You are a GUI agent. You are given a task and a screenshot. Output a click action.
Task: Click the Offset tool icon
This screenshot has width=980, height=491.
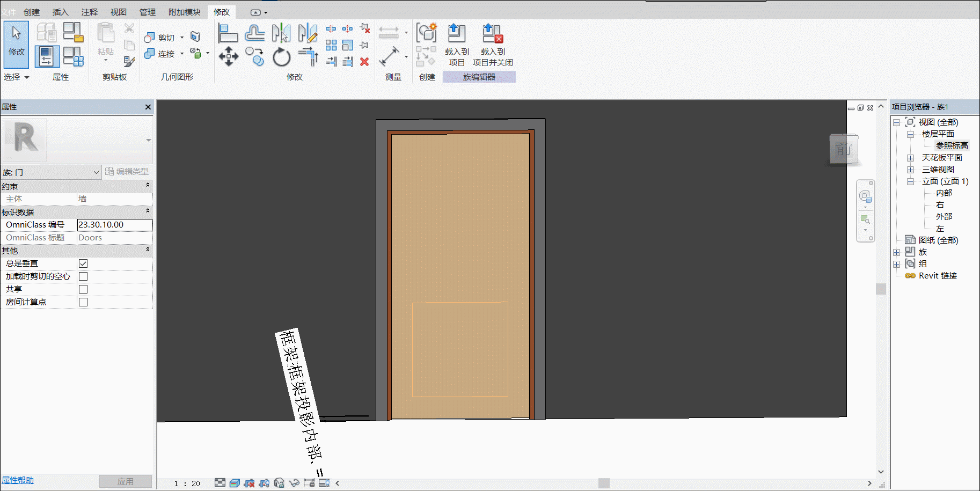pos(255,33)
